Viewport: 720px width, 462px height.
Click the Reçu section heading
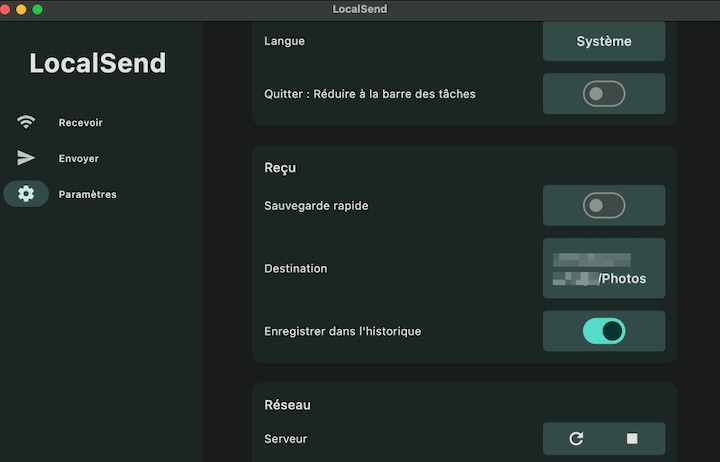280,167
